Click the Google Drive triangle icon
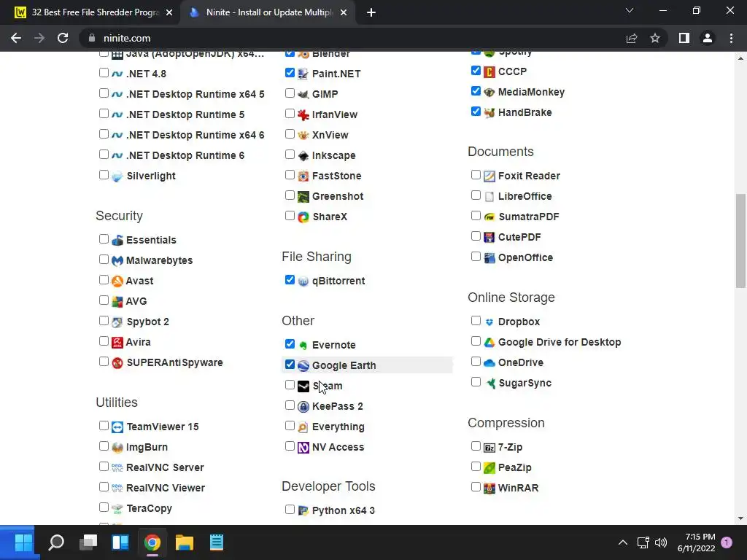Image resolution: width=747 pixels, height=560 pixels. [489, 343]
